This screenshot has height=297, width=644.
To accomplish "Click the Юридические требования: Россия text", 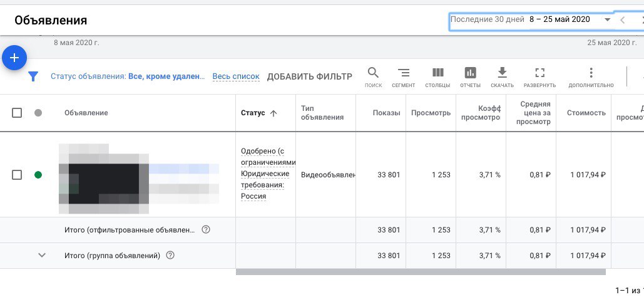I will [x=265, y=185].
